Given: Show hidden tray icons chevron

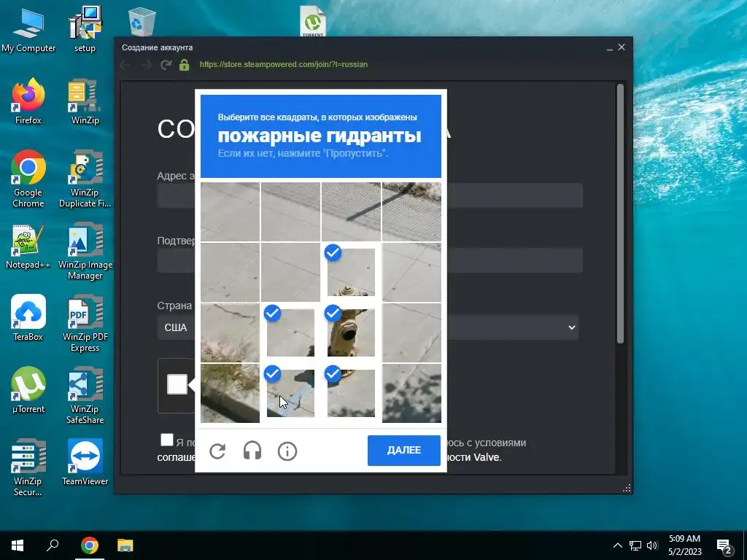Looking at the screenshot, I should coord(617,545).
